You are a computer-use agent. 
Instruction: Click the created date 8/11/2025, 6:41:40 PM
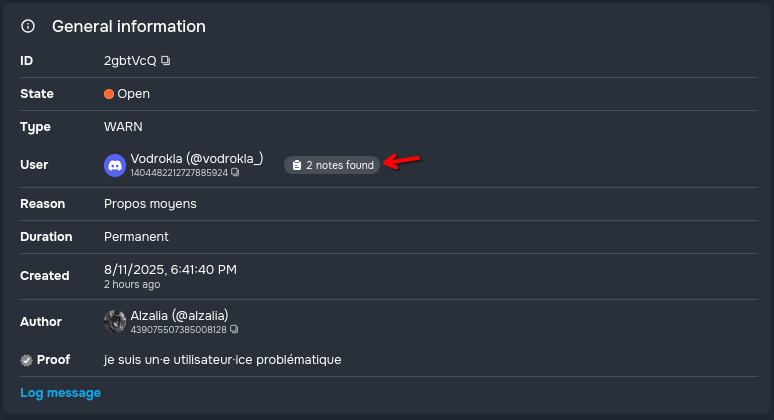(x=170, y=269)
